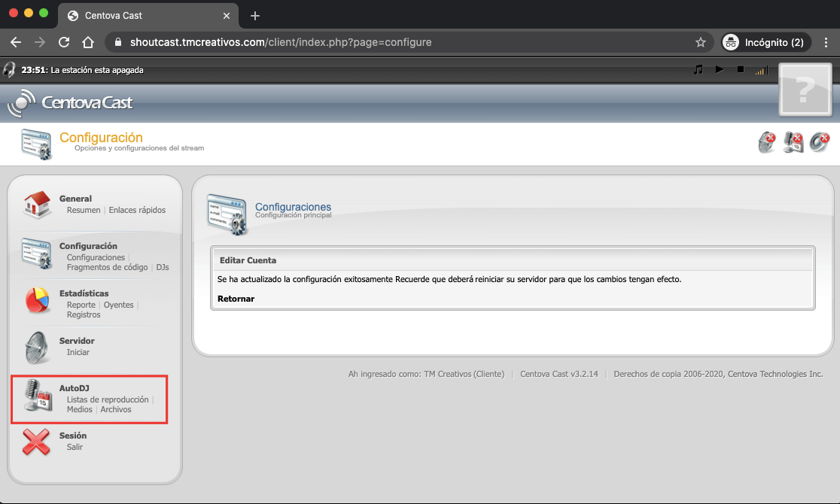Open Fragmentos de código link
This screenshot has height=504, width=840.
[x=108, y=267]
